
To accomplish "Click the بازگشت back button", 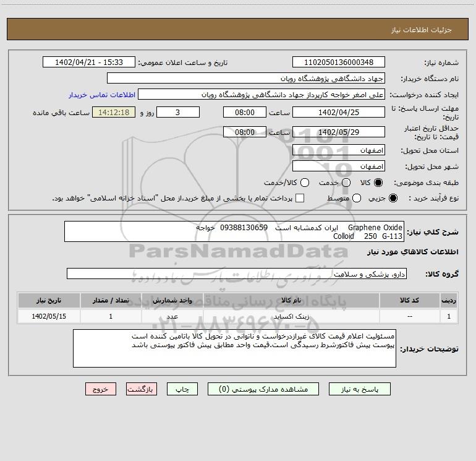I will click(142, 389).
